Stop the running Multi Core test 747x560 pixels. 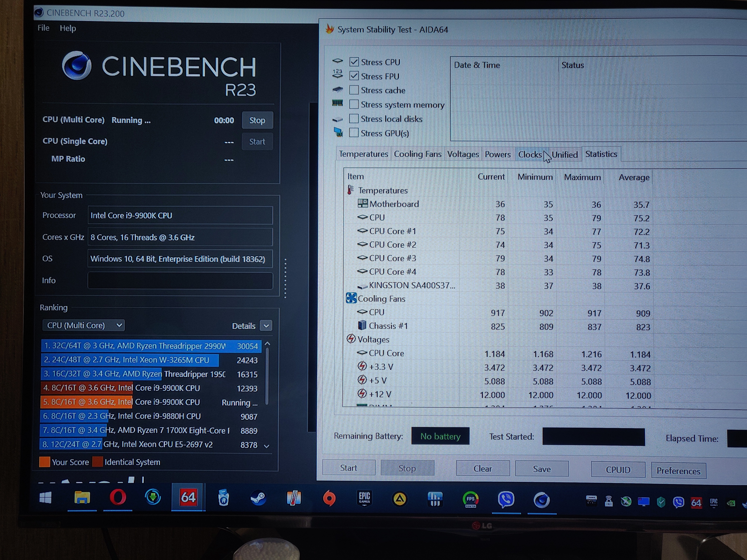point(257,121)
